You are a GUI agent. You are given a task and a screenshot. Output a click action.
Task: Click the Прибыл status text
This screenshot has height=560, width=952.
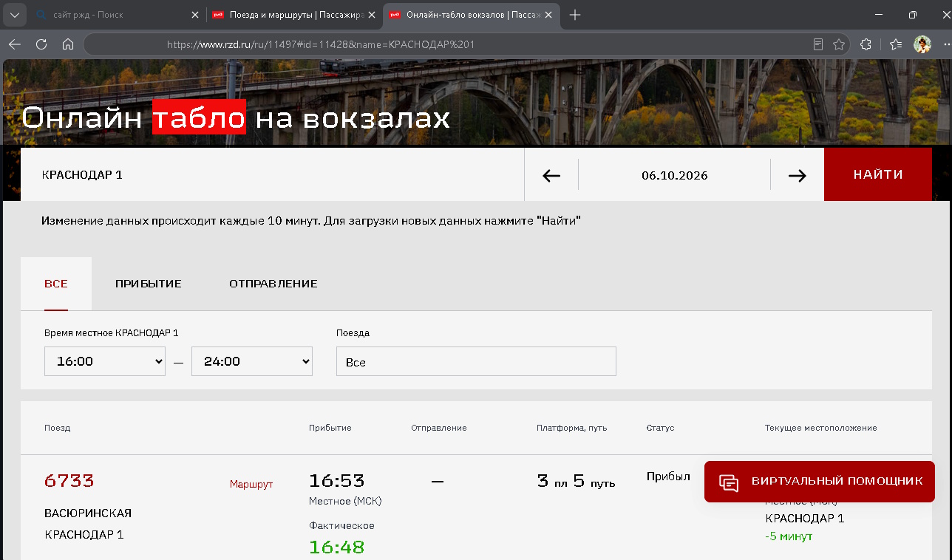pos(668,477)
